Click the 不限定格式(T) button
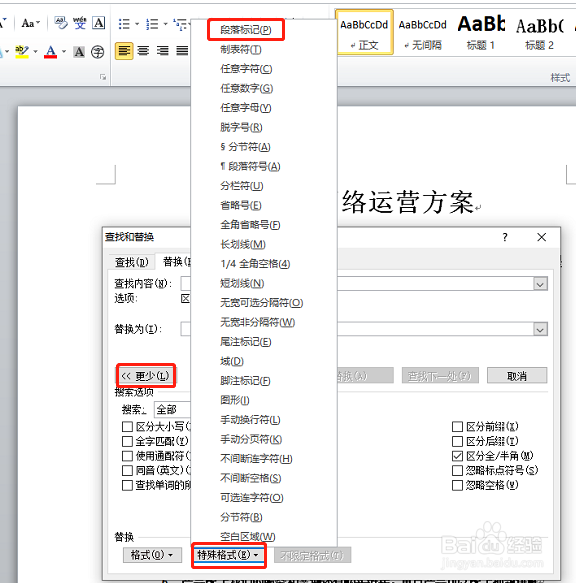Image resolution: width=576 pixels, height=583 pixels. pos(312,555)
